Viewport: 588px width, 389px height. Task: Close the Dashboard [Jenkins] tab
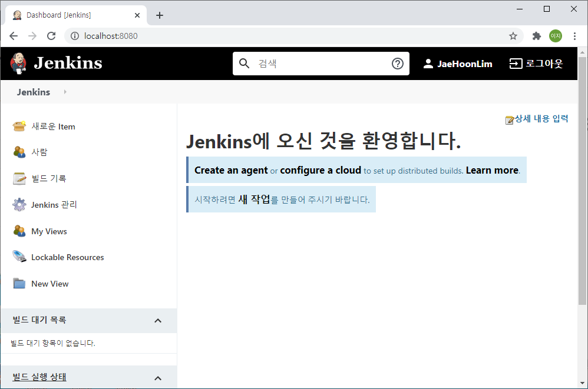[x=137, y=15]
